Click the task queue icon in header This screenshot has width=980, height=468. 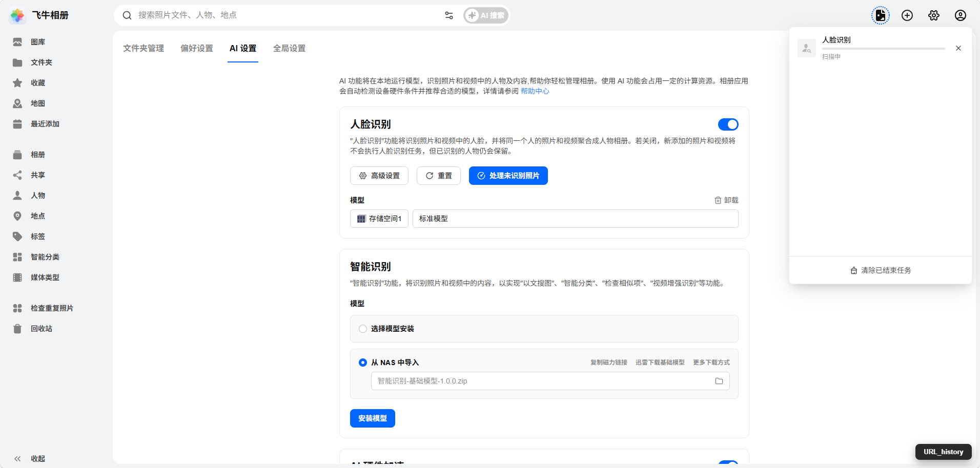pyautogui.click(x=880, y=15)
